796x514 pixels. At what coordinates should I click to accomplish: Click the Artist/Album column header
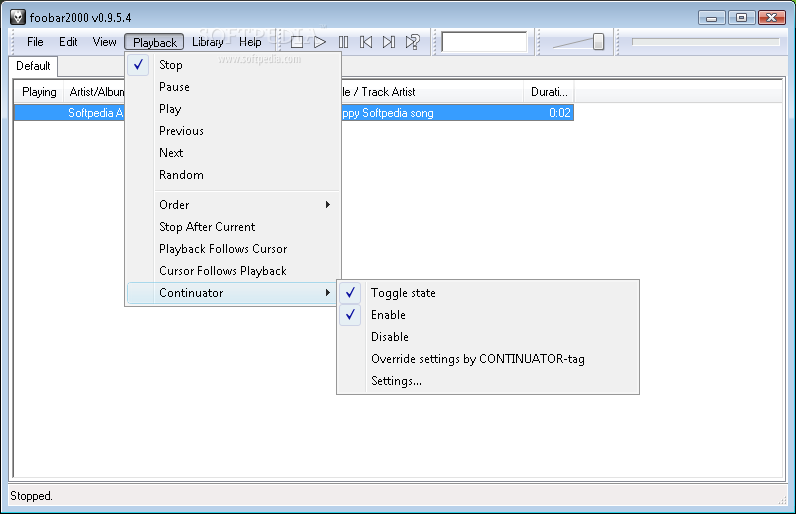point(95,92)
